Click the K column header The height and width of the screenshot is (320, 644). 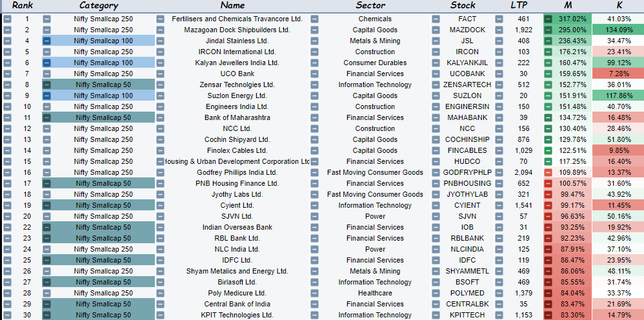(619, 5)
